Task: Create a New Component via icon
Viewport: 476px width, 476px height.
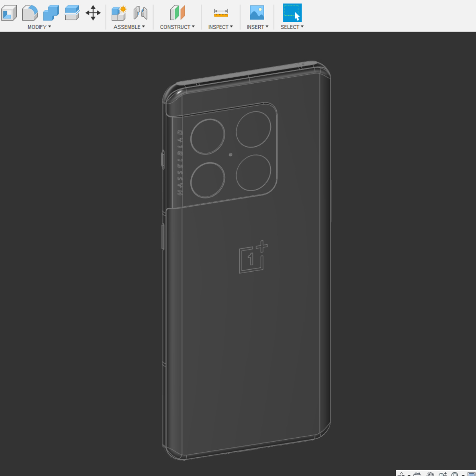Action: (x=119, y=13)
